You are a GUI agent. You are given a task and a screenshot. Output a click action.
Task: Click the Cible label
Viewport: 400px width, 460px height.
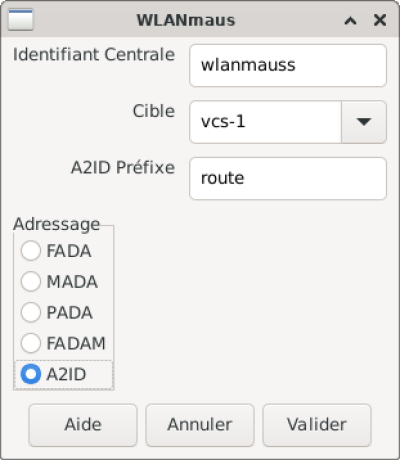pyautogui.click(x=154, y=111)
